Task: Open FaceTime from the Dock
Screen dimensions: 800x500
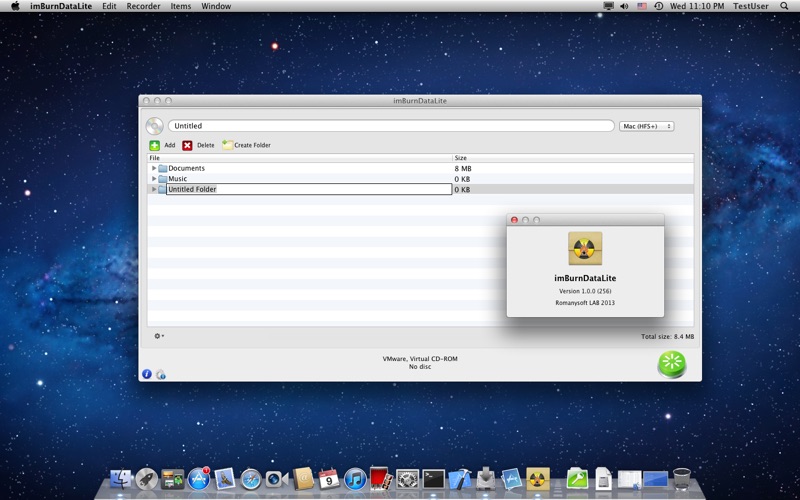Action: coord(277,480)
